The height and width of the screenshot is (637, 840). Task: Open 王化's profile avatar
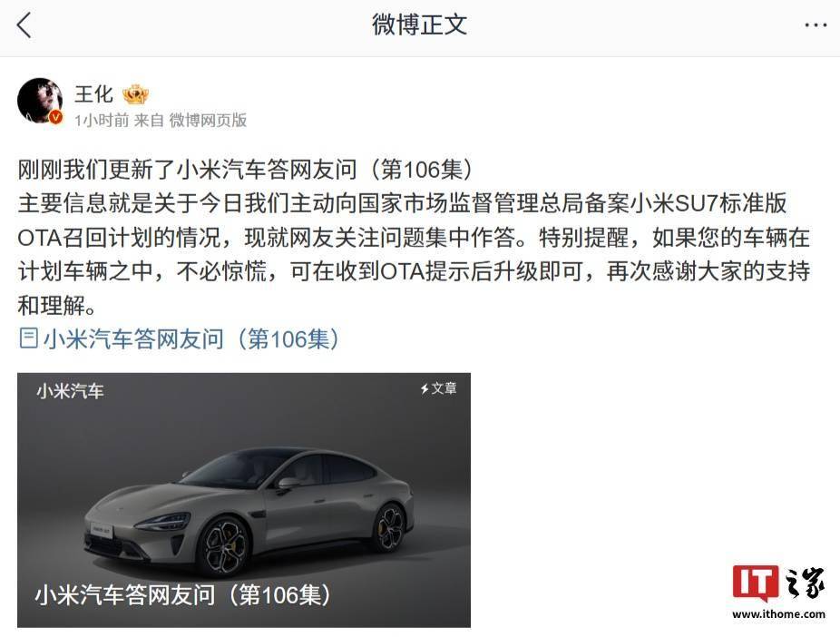pyautogui.click(x=40, y=101)
